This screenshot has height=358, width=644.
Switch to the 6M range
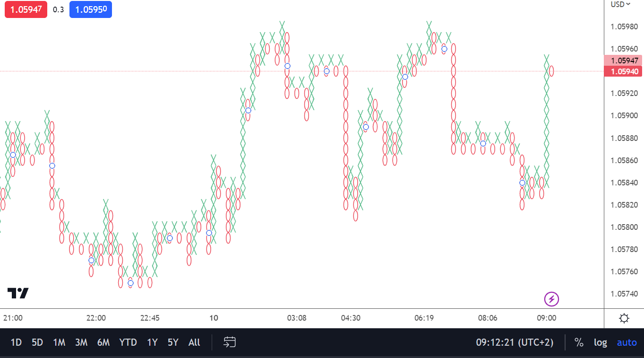coord(103,342)
